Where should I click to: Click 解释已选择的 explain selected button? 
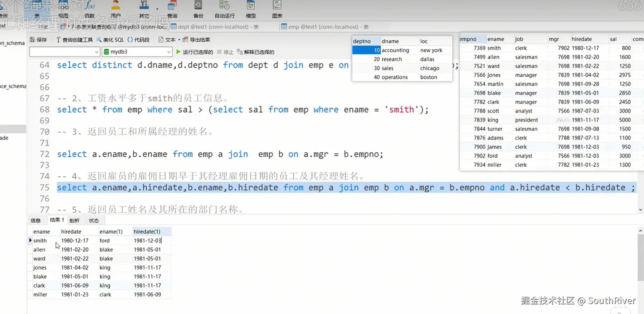click(256, 52)
